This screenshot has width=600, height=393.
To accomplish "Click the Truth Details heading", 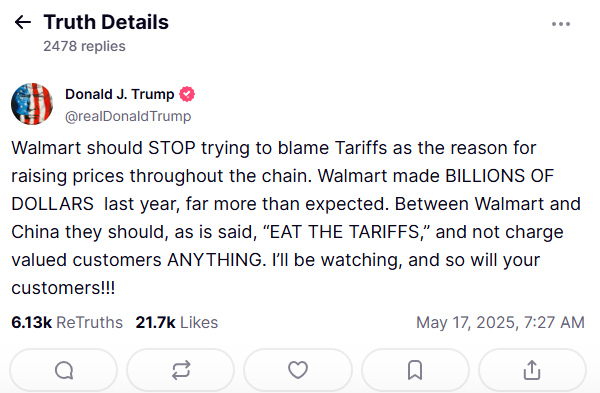I will 106,22.
